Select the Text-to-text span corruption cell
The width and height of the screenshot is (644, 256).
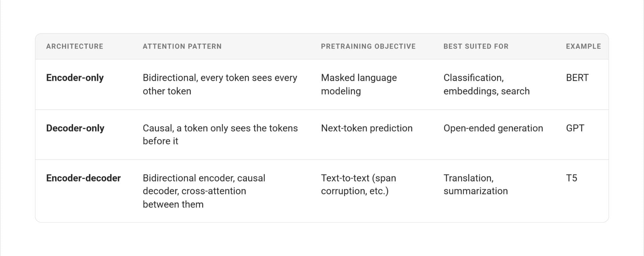click(x=358, y=185)
